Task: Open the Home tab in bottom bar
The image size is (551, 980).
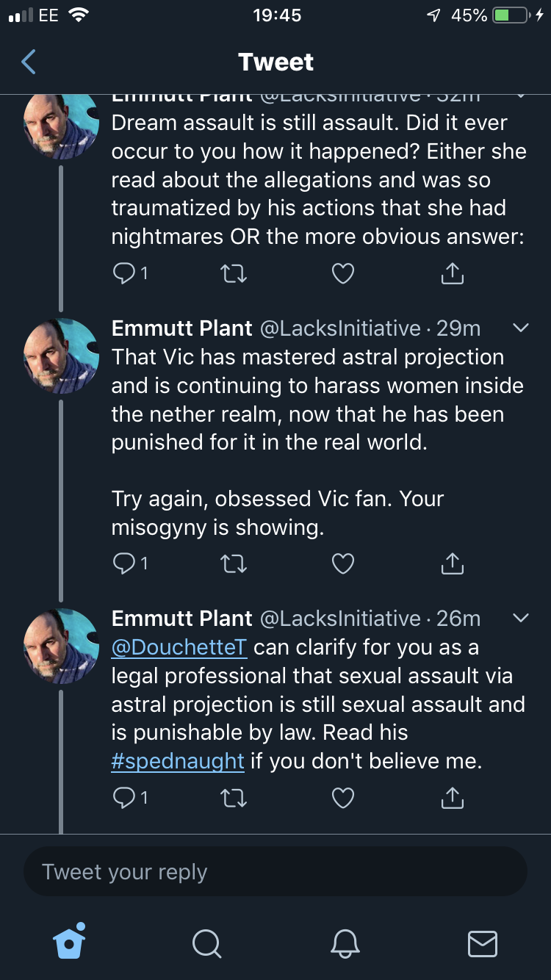Action: click(x=70, y=942)
